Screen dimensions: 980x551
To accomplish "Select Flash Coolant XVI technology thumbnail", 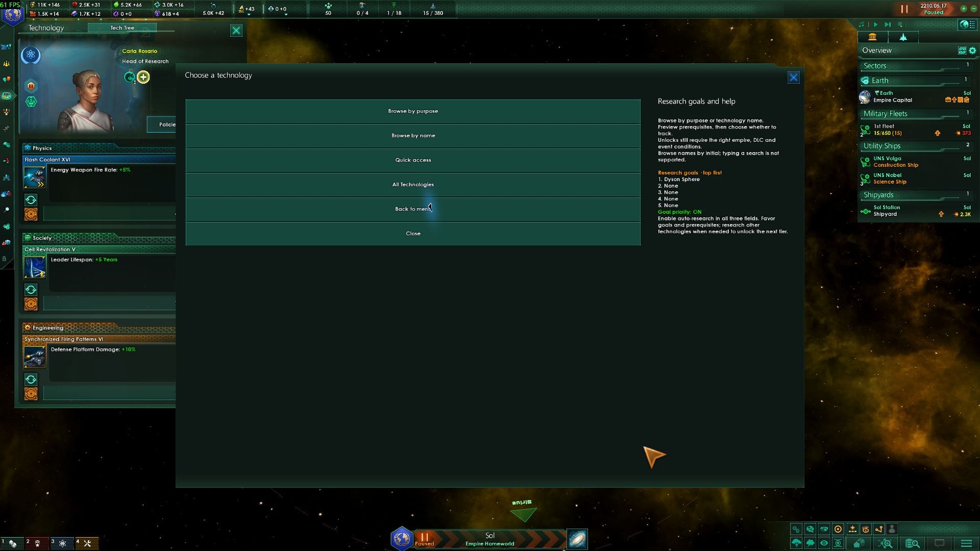I will [x=35, y=177].
